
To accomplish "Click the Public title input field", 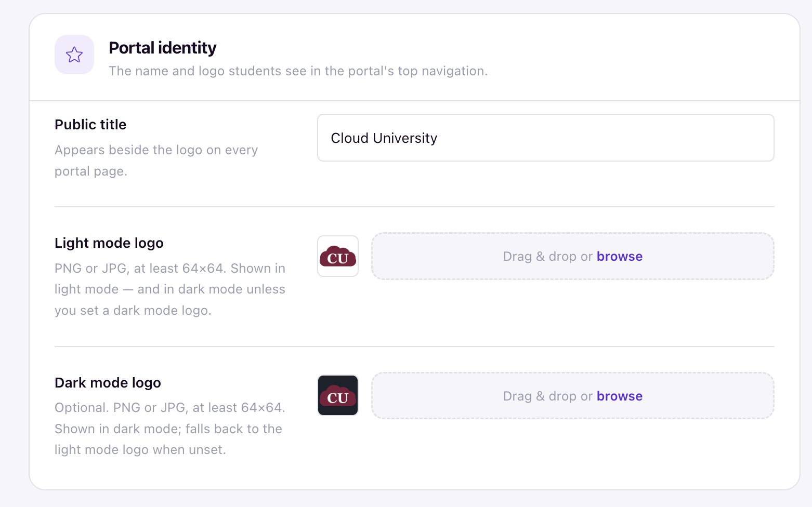I will 546,138.
